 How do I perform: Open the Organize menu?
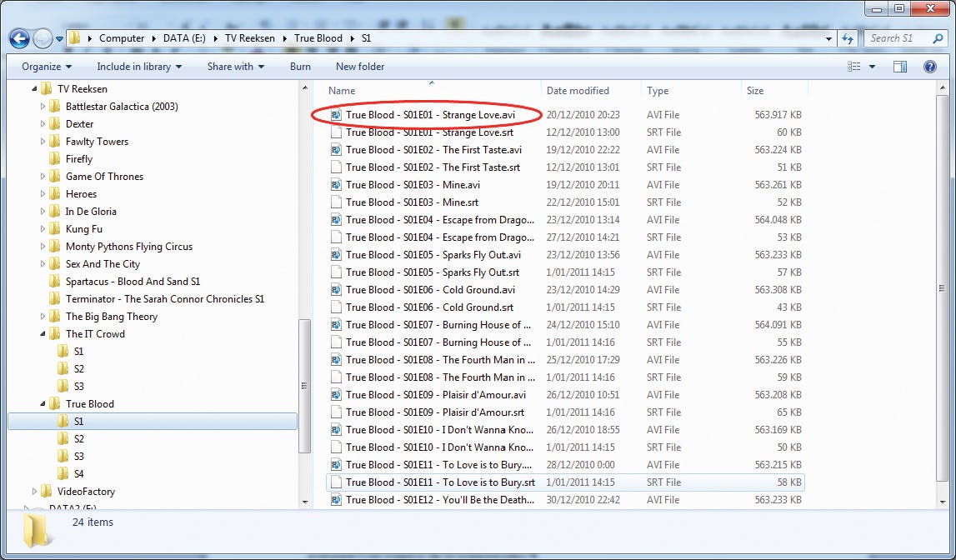pyautogui.click(x=47, y=67)
